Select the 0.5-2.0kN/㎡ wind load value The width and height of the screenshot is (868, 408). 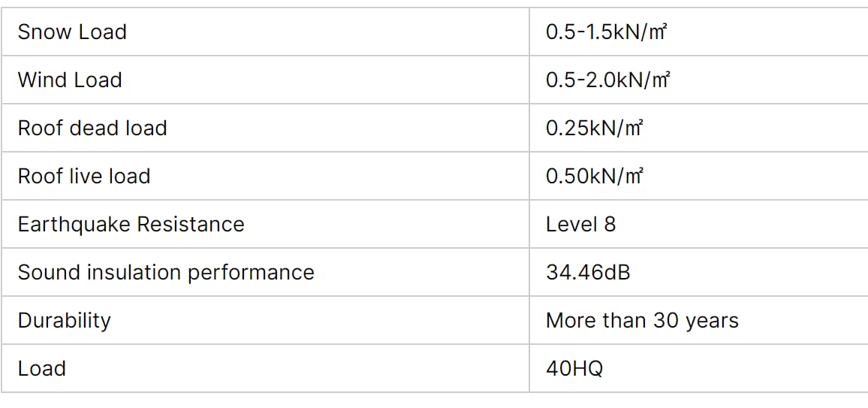pyautogui.click(x=607, y=80)
